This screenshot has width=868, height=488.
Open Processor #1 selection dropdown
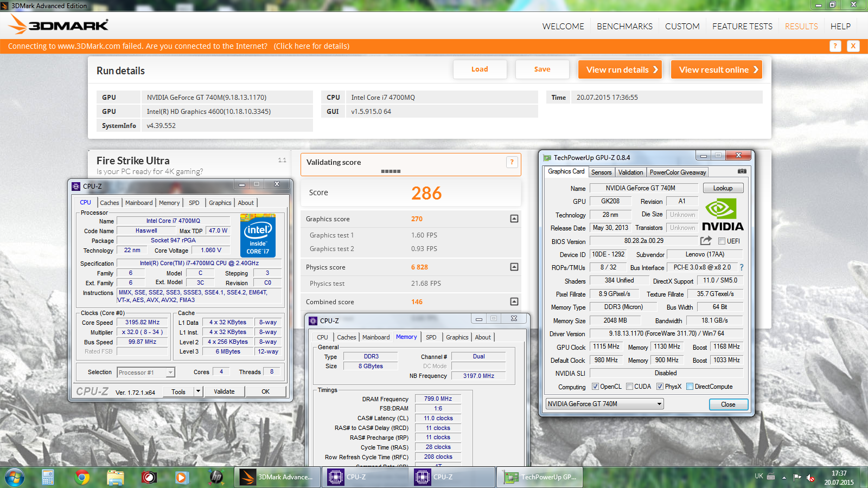146,372
